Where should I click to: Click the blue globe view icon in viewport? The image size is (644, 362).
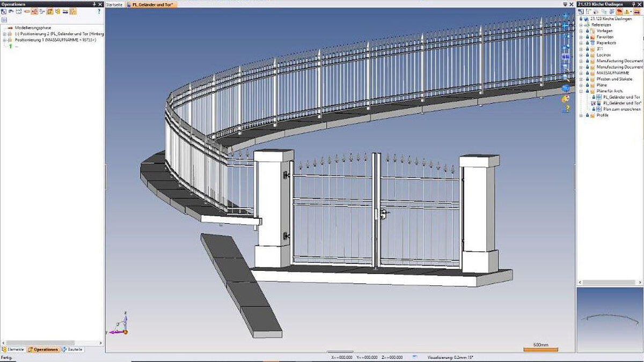click(x=566, y=88)
